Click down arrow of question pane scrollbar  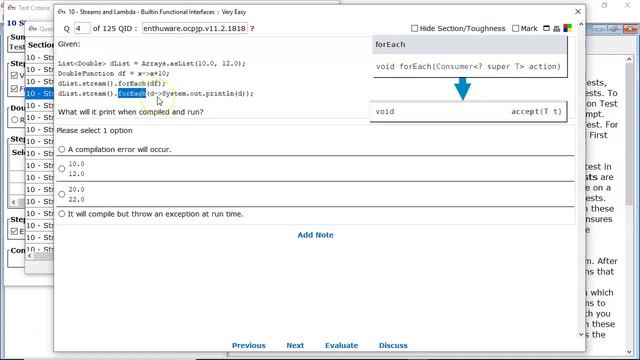click(581, 334)
